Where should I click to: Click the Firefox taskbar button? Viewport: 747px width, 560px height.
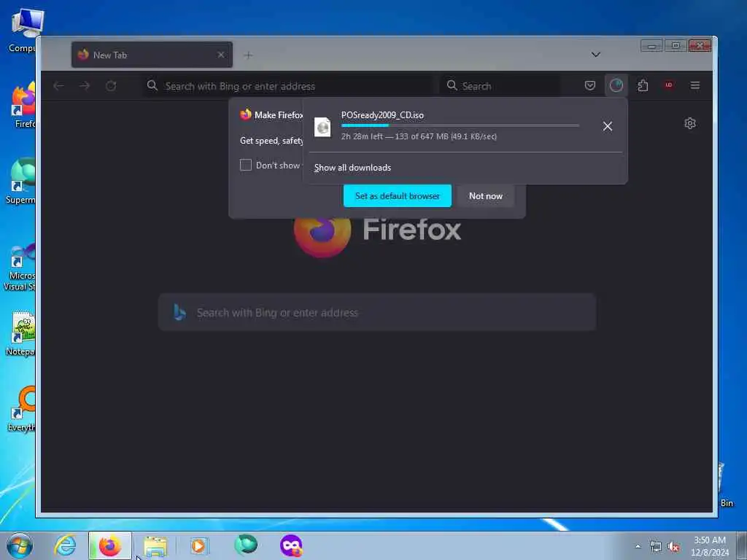[110, 545]
